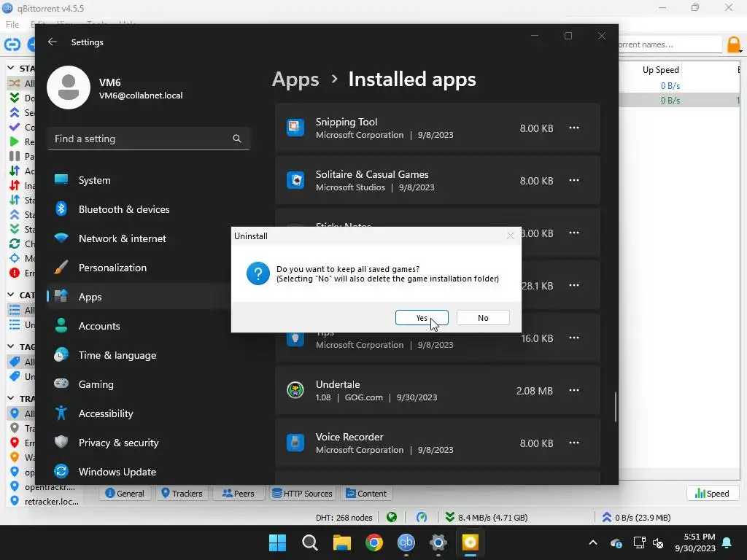Click the alternative speed limits icon
This screenshot has height=560, width=747.
[421, 517]
